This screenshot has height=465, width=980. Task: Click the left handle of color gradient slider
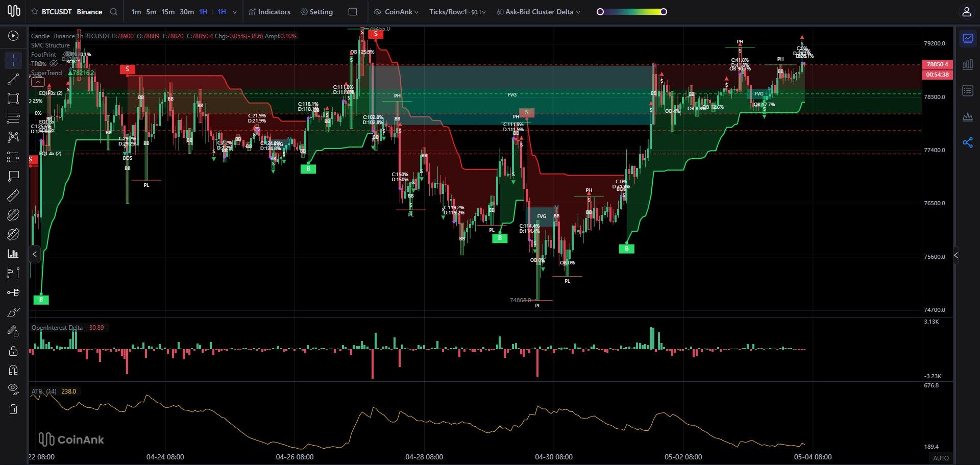[x=600, y=12]
